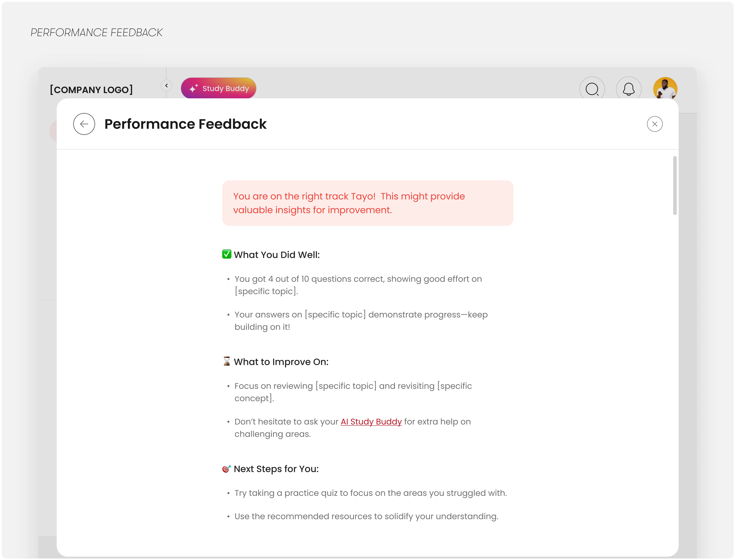
Task: Select the What You Did Well heading
Action: 277,254
